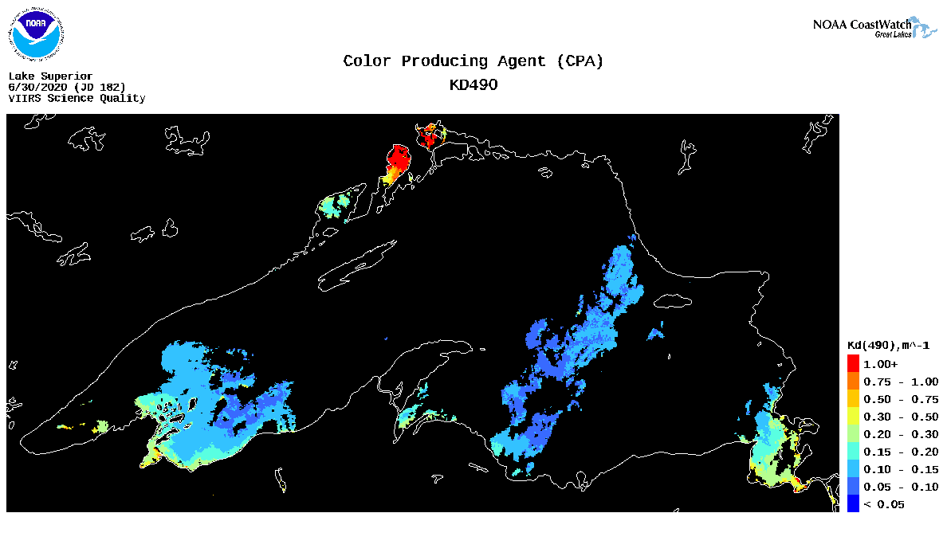Viewport: 947px width, 560px height.
Task: Click the '0.75 - 1.00' legend label
Action: tap(901, 382)
